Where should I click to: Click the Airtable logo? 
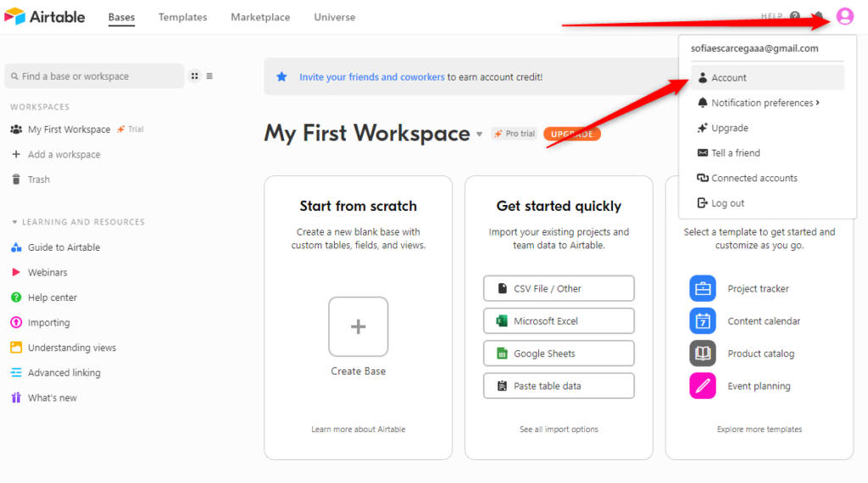click(44, 17)
